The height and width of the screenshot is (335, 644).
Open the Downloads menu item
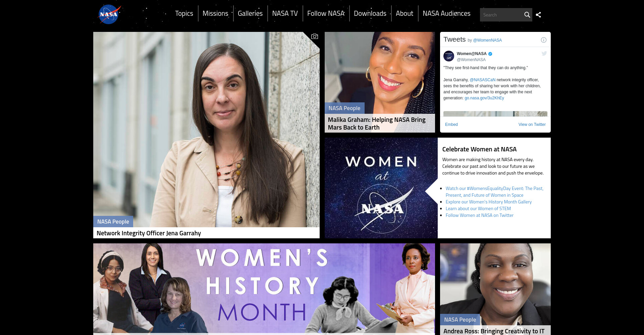(x=370, y=13)
